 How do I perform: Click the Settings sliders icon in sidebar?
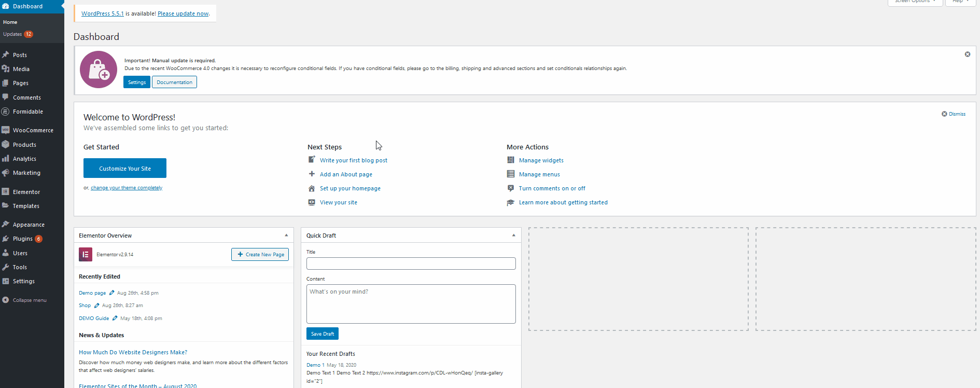tap(6, 281)
